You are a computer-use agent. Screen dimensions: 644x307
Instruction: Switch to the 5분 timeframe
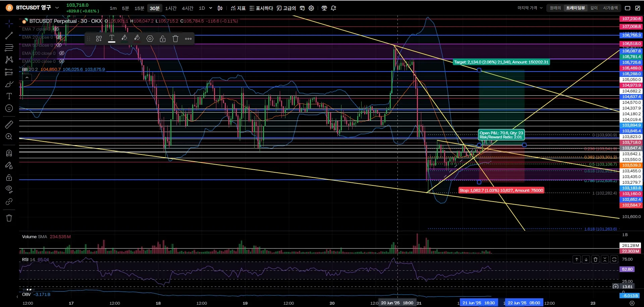[x=125, y=8]
